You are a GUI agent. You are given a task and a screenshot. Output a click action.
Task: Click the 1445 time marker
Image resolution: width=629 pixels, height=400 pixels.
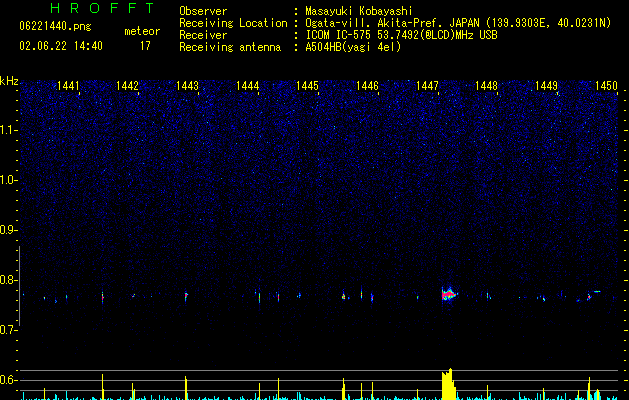[x=307, y=86]
